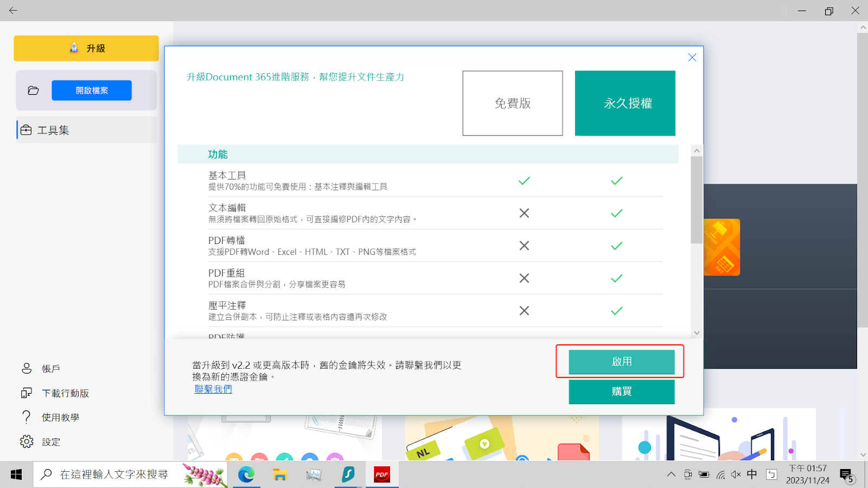The width and height of the screenshot is (868, 488).
Task: Select the 免費版 plan box
Action: tap(513, 103)
